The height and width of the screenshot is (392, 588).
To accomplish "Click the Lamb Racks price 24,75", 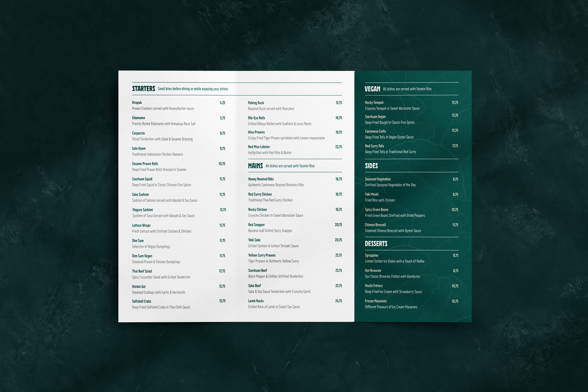I will tap(339, 301).
